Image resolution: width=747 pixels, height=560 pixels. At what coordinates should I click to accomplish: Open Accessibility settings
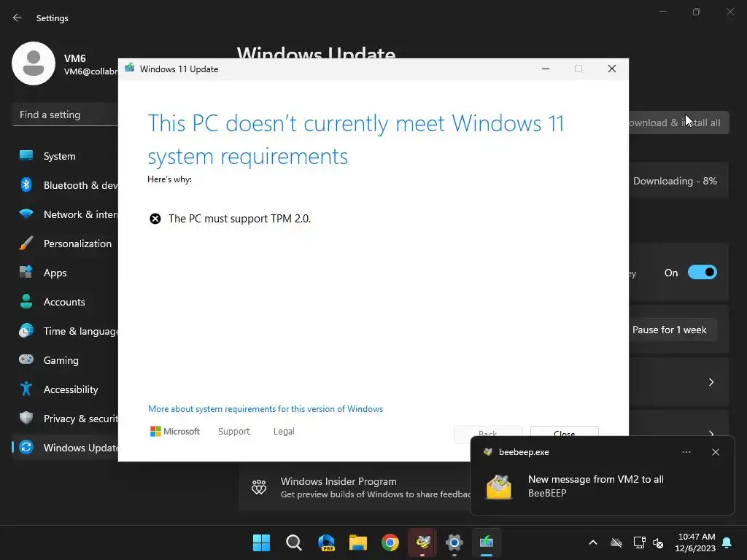[x=65, y=389]
